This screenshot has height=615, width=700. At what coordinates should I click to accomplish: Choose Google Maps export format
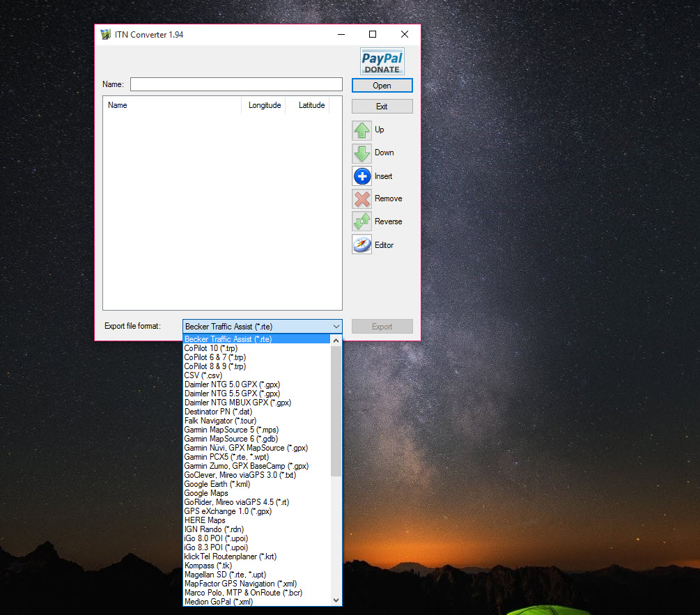pyautogui.click(x=257, y=493)
